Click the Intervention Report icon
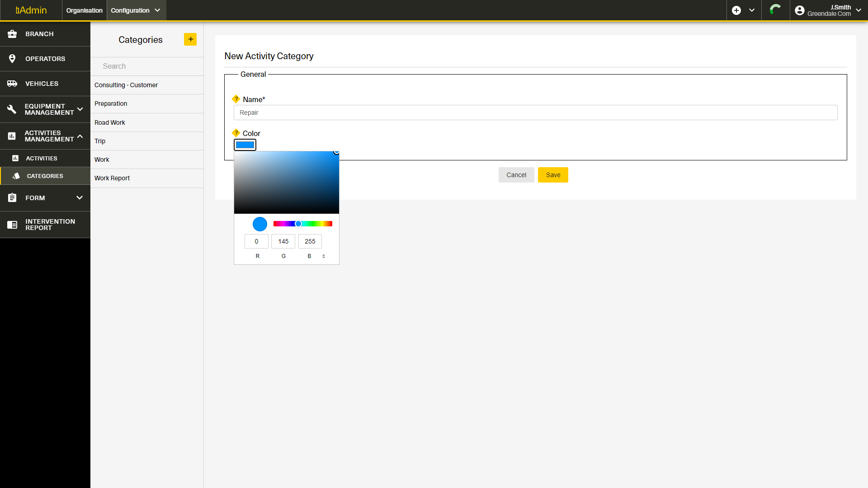Image resolution: width=868 pixels, height=488 pixels. (x=12, y=225)
